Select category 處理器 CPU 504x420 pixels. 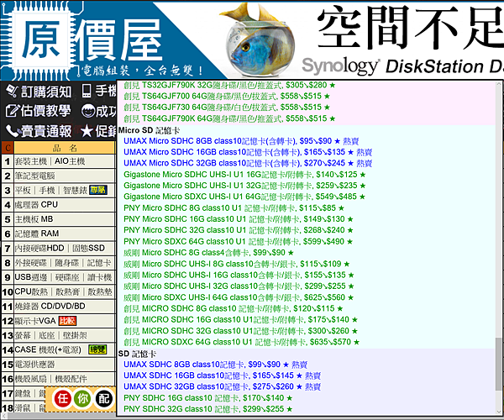[x=65, y=205]
